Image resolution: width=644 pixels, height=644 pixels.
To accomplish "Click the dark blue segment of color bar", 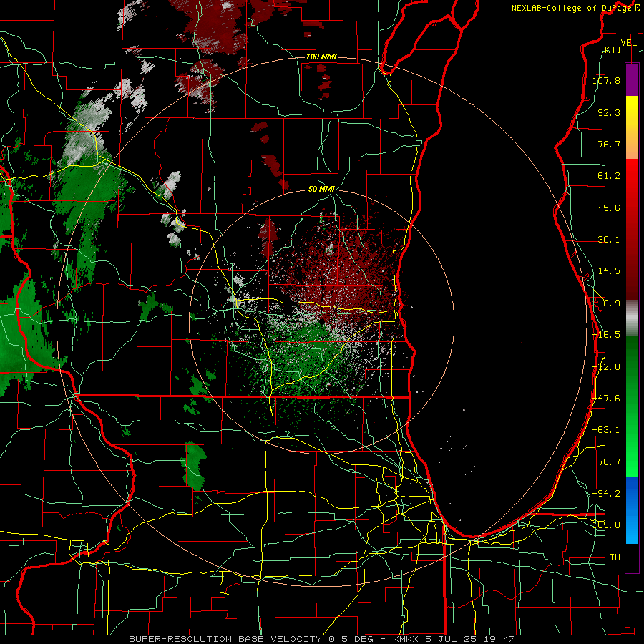I will [632, 493].
